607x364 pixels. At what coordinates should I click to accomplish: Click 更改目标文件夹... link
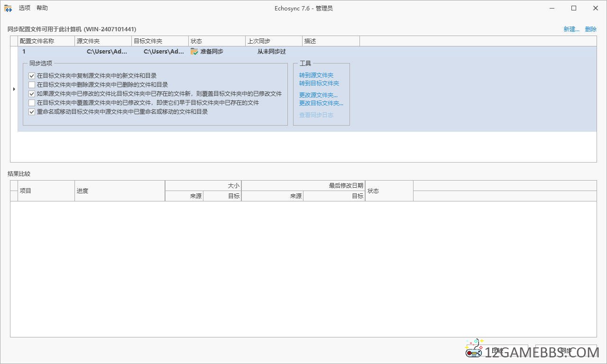click(321, 103)
